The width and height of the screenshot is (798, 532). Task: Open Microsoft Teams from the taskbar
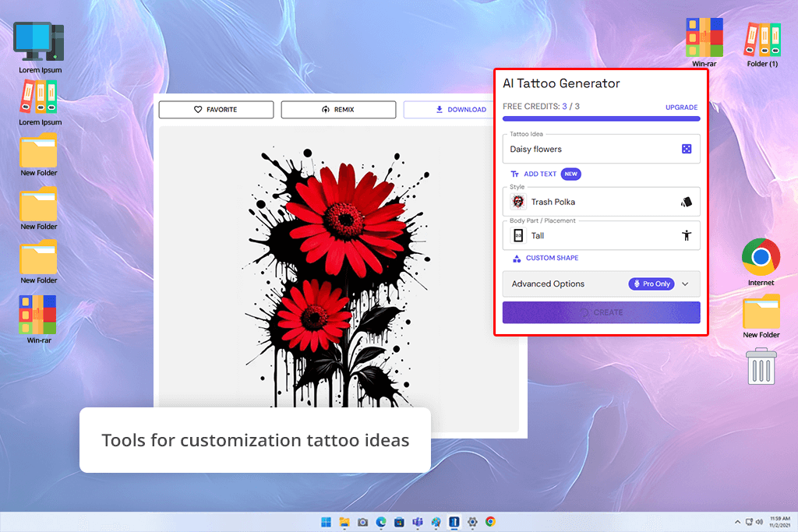[x=418, y=522]
